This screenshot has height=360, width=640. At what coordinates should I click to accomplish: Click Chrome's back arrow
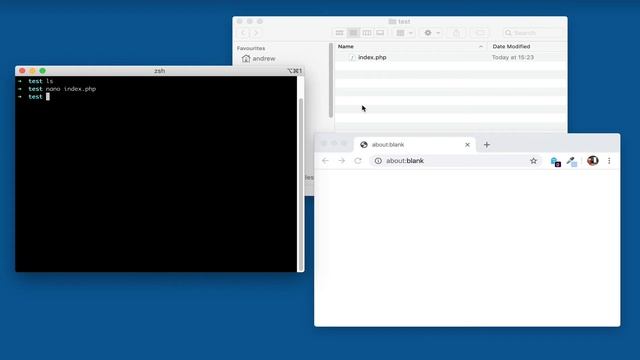tap(325, 161)
